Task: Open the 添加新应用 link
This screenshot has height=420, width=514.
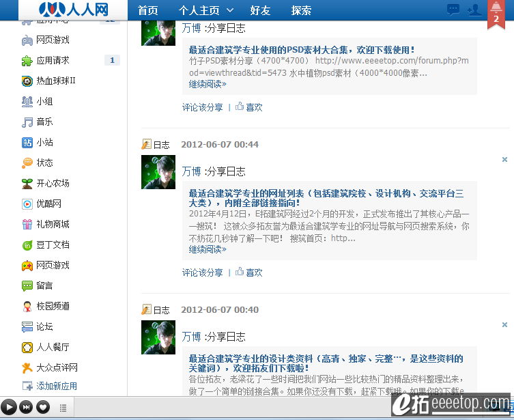Action: pyautogui.click(x=57, y=387)
